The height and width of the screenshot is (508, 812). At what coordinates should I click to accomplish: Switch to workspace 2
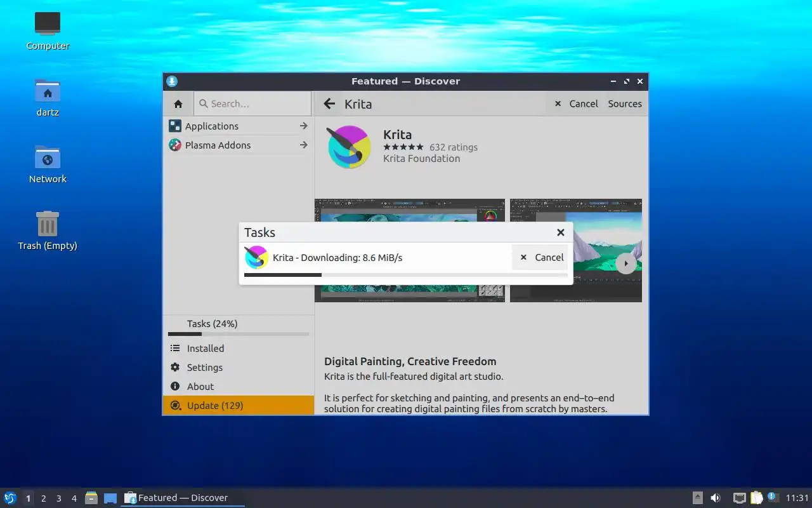pyautogui.click(x=43, y=498)
